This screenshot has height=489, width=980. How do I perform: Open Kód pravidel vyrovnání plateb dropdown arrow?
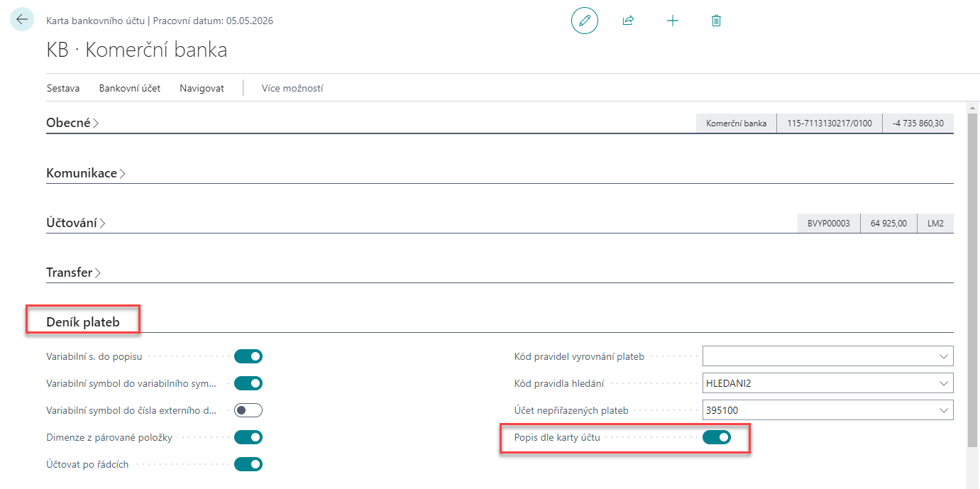click(x=943, y=356)
